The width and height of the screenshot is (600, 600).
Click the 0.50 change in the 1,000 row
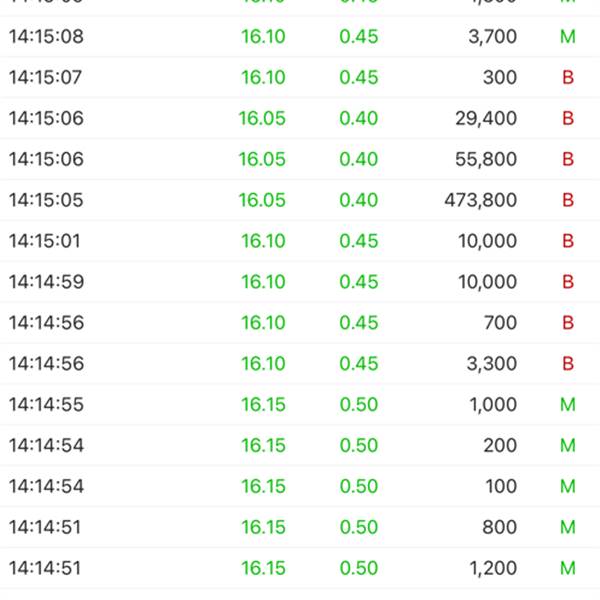(x=359, y=406)
